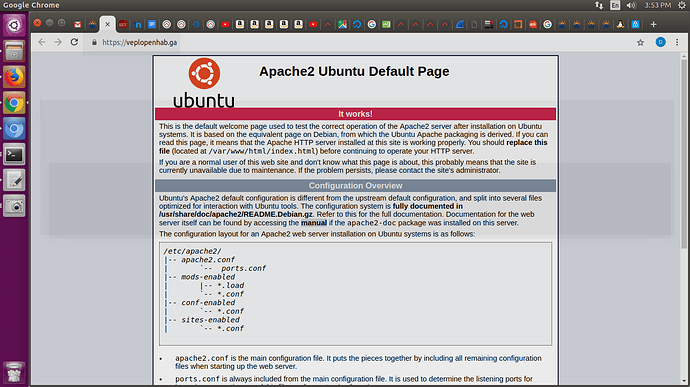Close the current active tab
The image size is (690, 387).
pos(107,24)
